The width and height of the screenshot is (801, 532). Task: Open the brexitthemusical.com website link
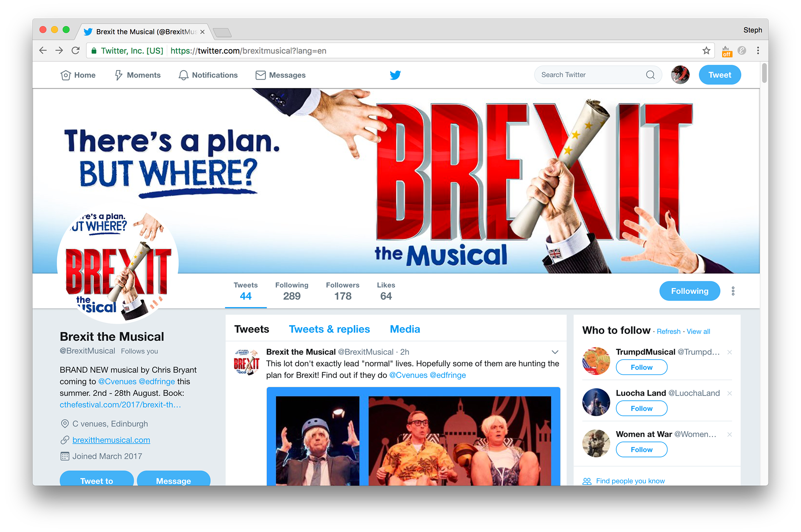click(x=111, y=440)
